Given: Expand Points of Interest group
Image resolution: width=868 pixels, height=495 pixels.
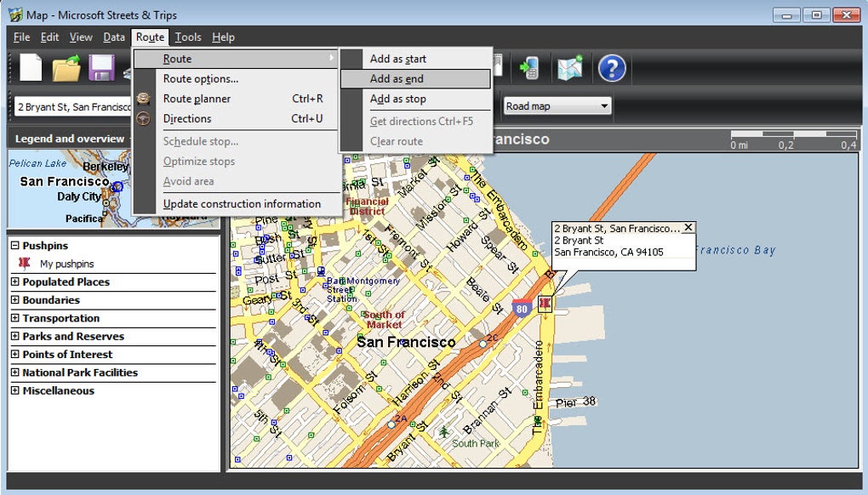Looking at the screenshot, I should pyautogui.click(x=15, y=354).
